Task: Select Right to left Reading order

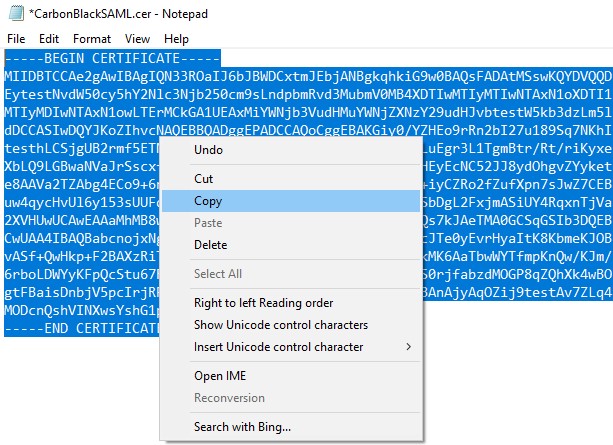Action: [291, 303]
